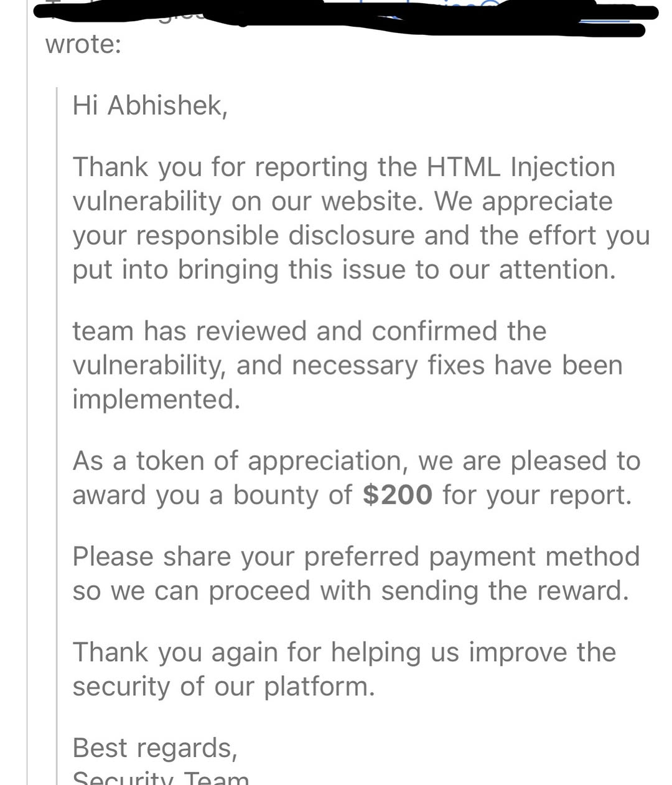Click the phrase "sending the reward."
Screen dimensions: 672x785
pos(505,590)
